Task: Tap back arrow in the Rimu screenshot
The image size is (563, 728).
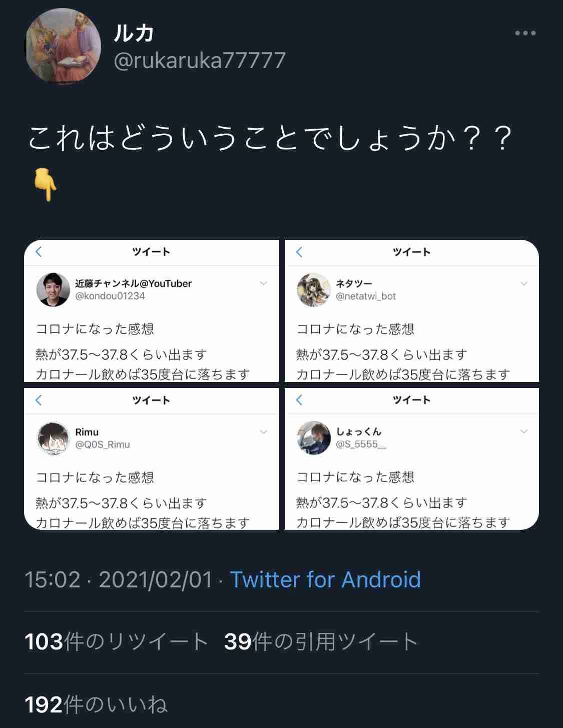Action: click(x=39, y=400)
